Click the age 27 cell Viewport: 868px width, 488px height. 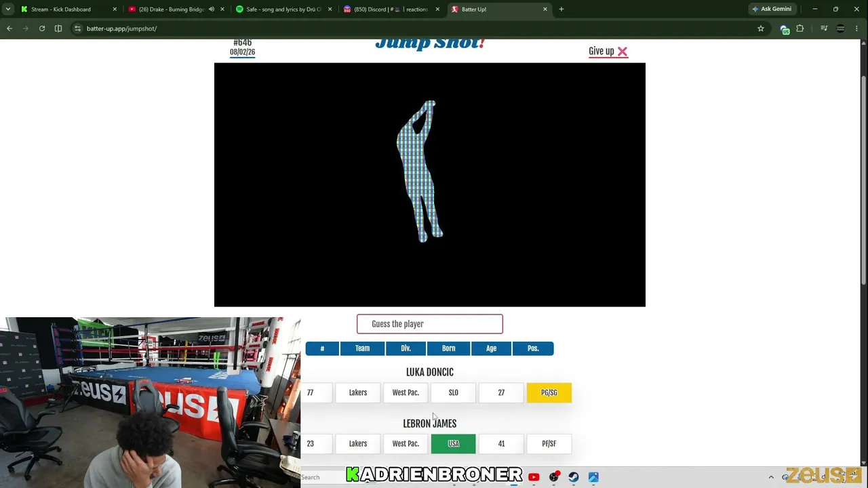click(x=501, y=392)
